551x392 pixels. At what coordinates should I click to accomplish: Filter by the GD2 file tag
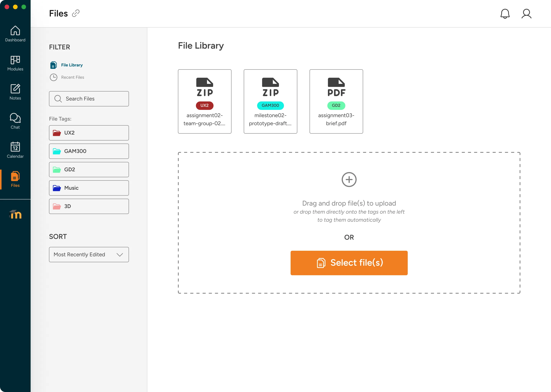(89, 169)
